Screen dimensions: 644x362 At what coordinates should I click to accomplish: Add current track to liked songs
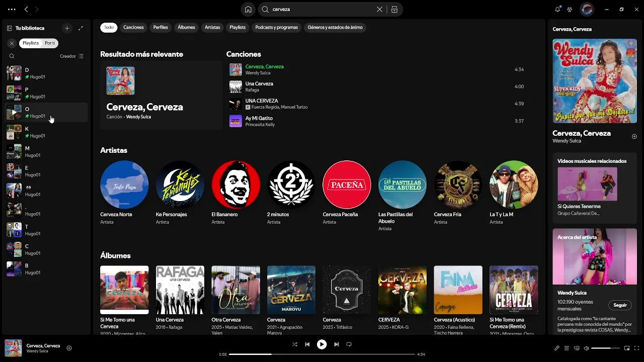click(69, 348)
